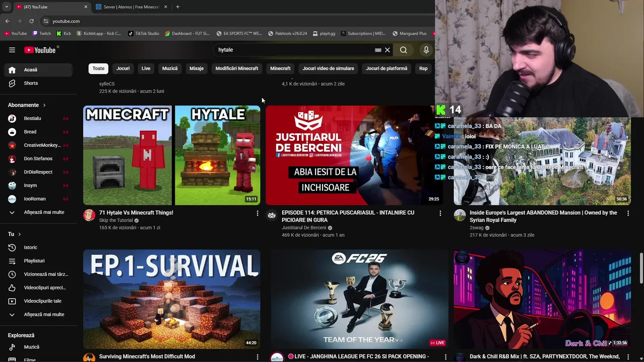Select Modificări Minecraft filter chip
Viewport: 644px width, 362px height.
pos(237,68)
